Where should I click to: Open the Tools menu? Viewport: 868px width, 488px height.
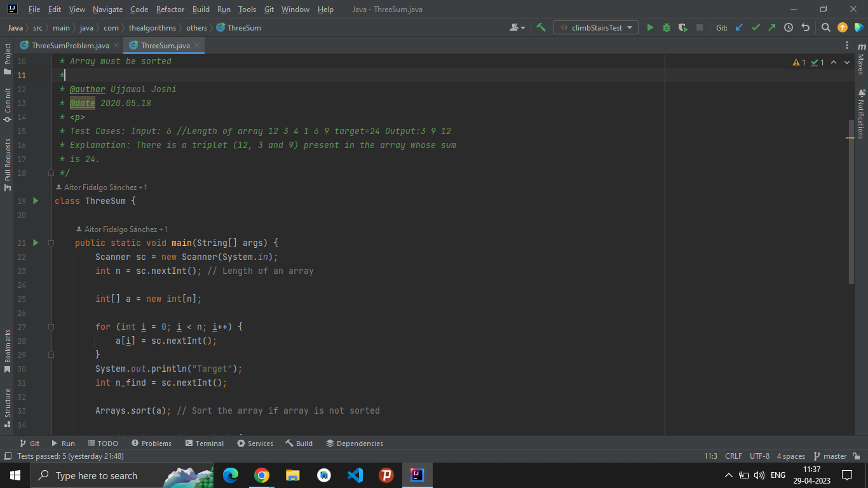[x=247, y=10]
